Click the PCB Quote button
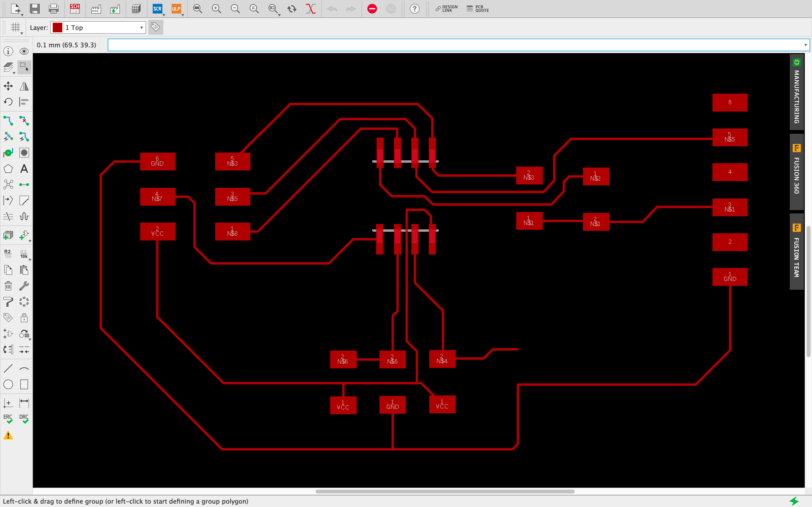 pyautogui.click(x=478, y=9)
